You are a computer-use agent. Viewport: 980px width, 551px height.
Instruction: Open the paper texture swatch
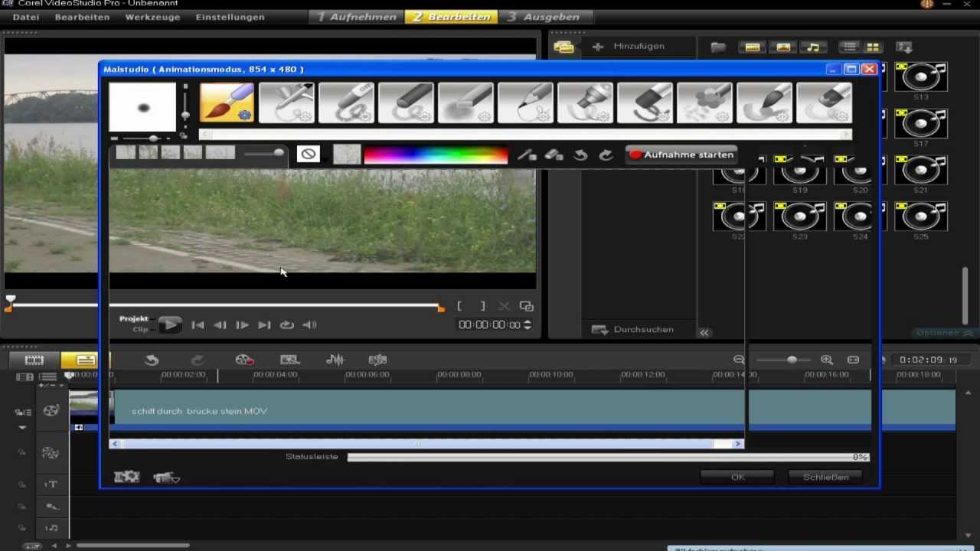pyautogui.click(x=347, y=154)
